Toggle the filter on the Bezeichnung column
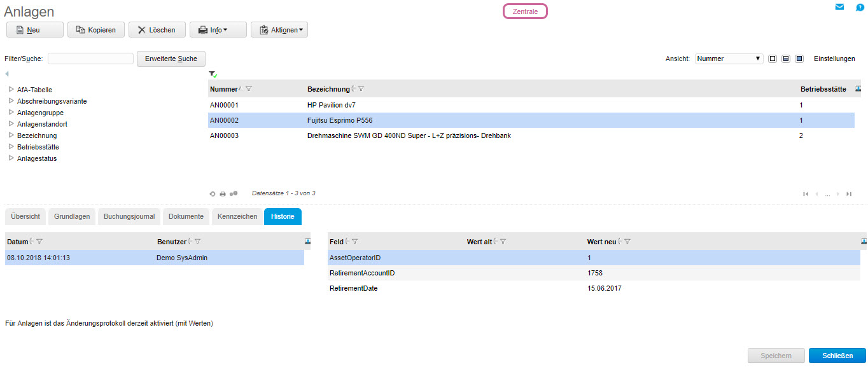 (x=361, y=88)
